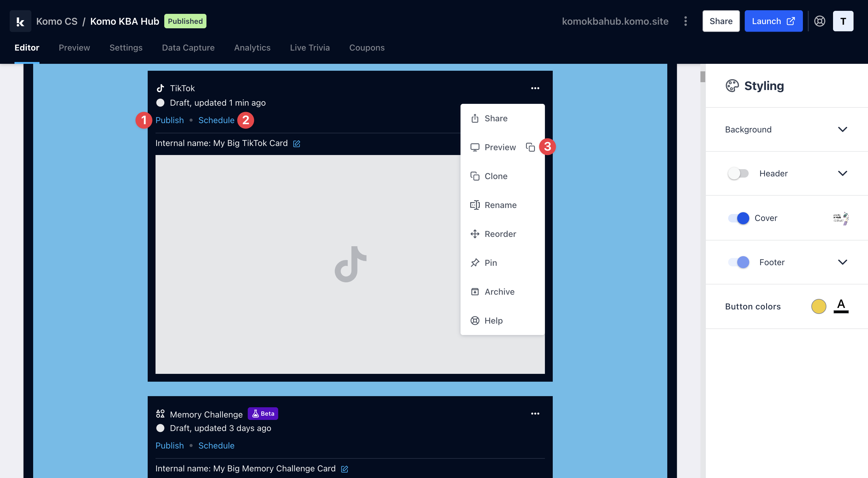This screenshot has height=478, width=868.
Task: Disable the Footer toggle
Action: point(739,262)
